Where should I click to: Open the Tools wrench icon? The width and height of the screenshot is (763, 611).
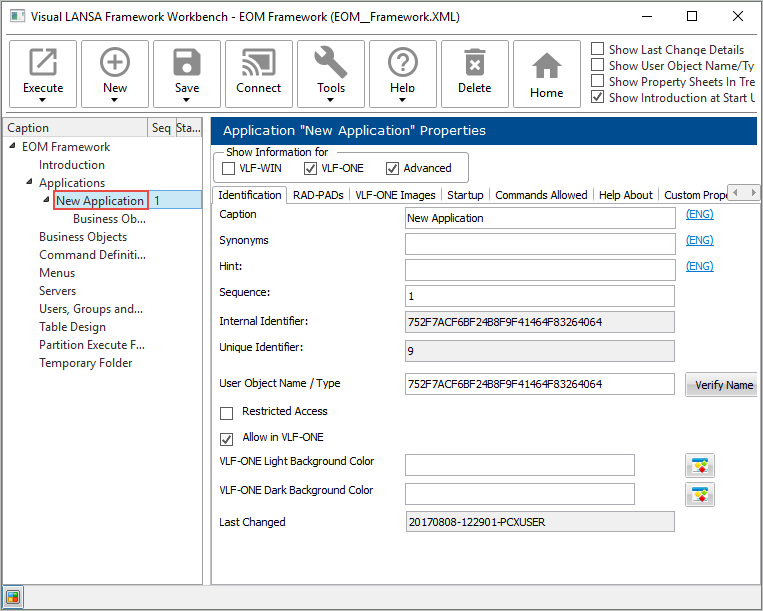331,64
